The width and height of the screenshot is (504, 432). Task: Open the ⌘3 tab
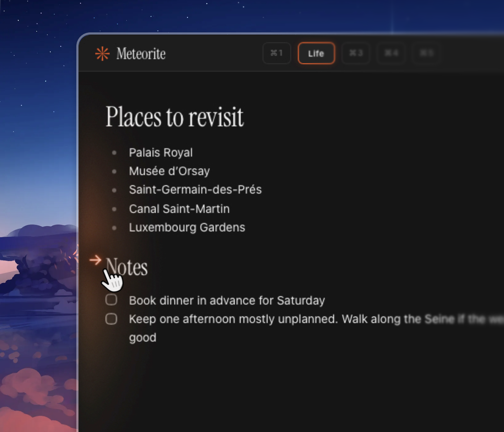[x=356, y=53]
